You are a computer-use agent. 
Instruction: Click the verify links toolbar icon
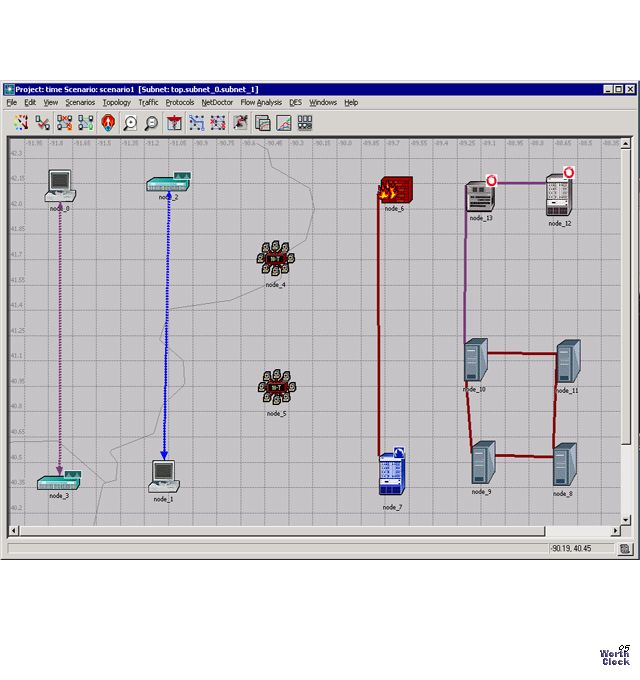coord(42,123)
